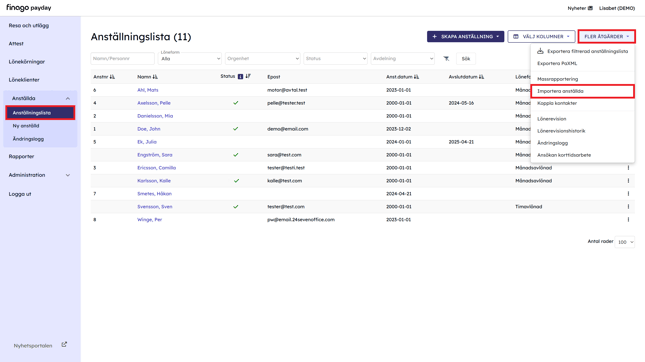Select Ändringslogg in the dropdown menu
Image resolution: width=645 pixels, height=362 pixels.
(552, 143)
